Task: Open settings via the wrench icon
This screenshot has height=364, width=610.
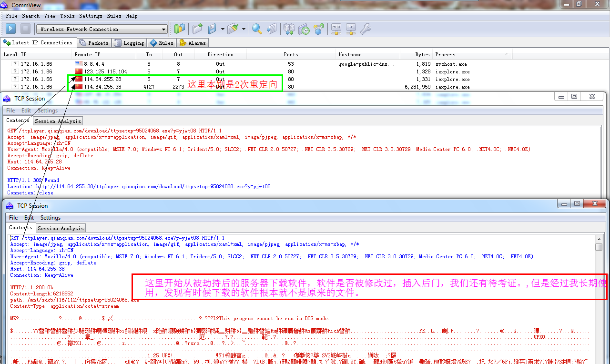Action: pyautogui.click(x=366, y=29)
